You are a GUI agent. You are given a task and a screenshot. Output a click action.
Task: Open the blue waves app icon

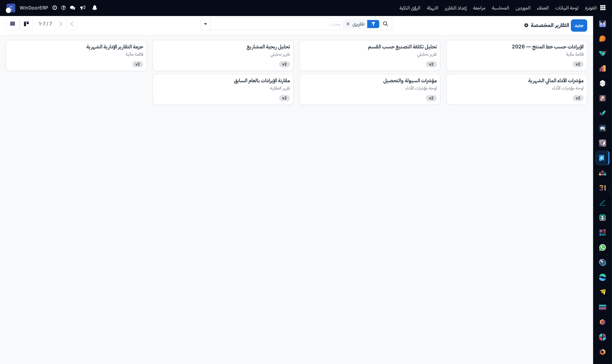(x=602, y=277)
